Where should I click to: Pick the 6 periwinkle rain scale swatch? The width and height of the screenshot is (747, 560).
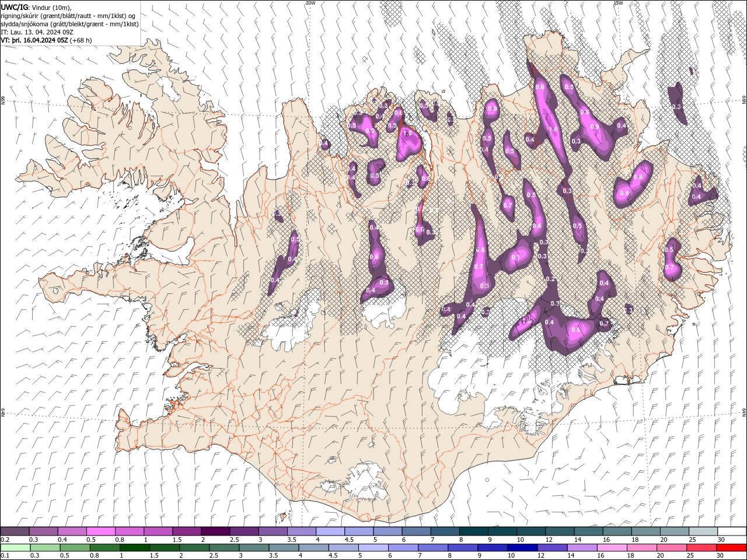403,548
